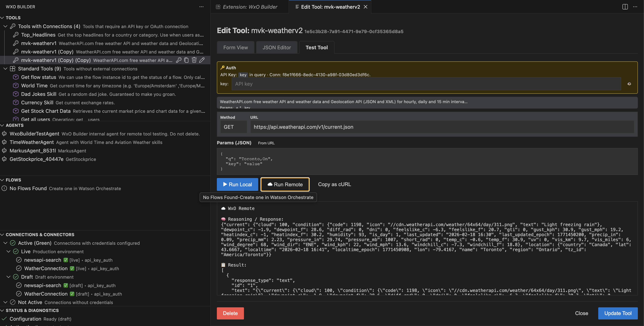This screenshot has height=326, width=644.
Task: Run the tool remotely with Run Remote
Action: click(x=285, y=184)
